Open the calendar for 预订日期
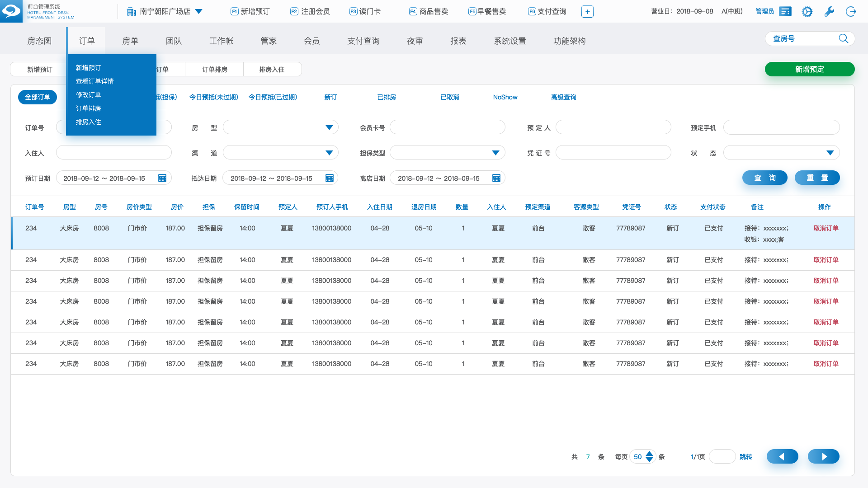Screen dimensions: 868x488 click(162, 178)
